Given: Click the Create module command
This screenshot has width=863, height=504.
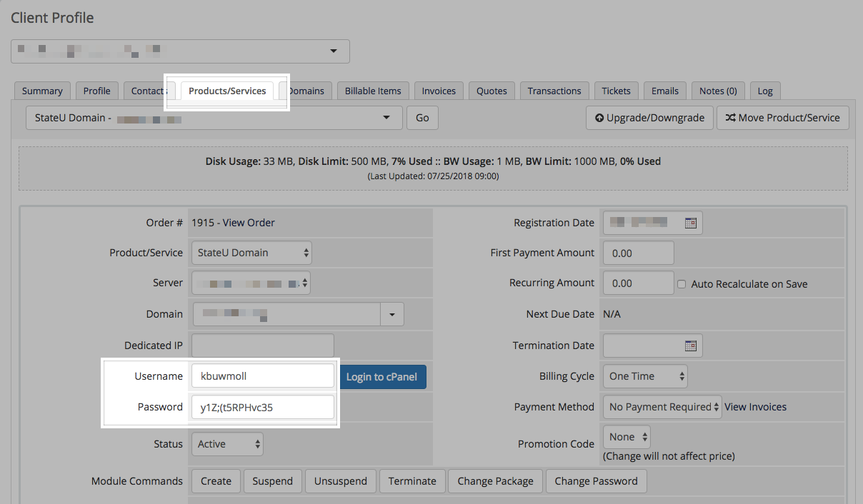Looking at the screenshot, I should 216,481.
